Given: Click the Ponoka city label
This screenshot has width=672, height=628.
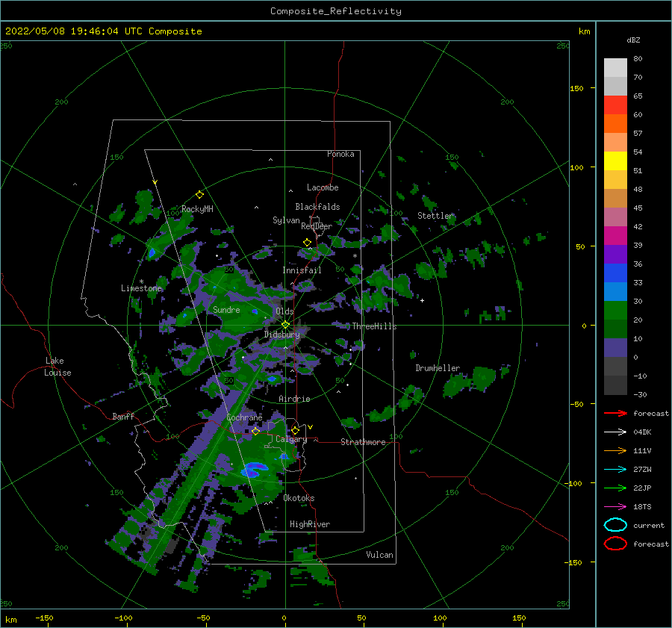Looking at the screenshot, I should [340, 154].
